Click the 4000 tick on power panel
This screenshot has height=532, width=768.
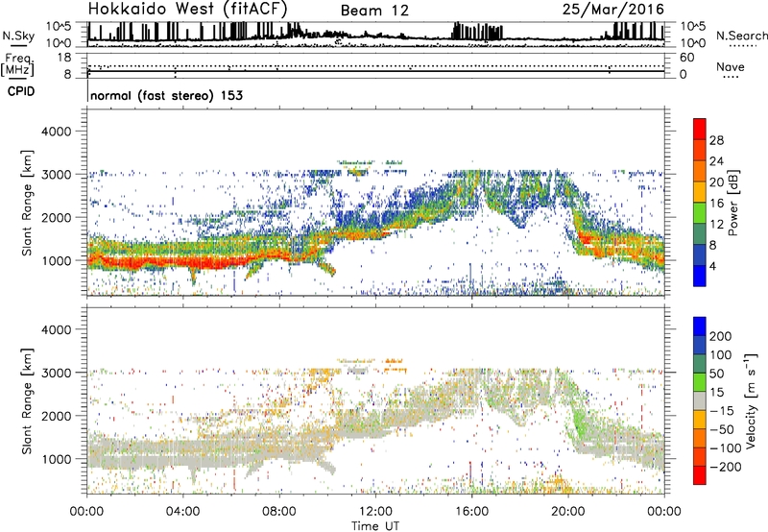(56, 132)
